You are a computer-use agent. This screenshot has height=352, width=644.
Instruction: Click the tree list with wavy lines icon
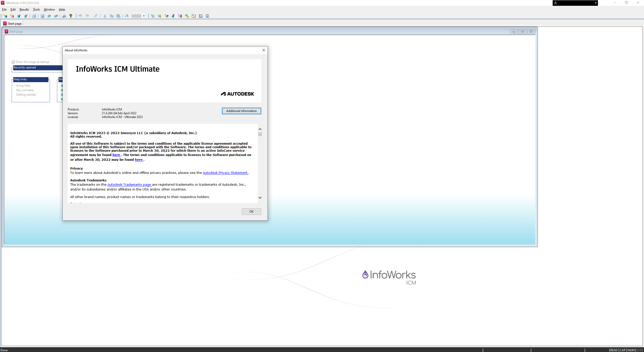pyautogui.click(x=180, y=16)
